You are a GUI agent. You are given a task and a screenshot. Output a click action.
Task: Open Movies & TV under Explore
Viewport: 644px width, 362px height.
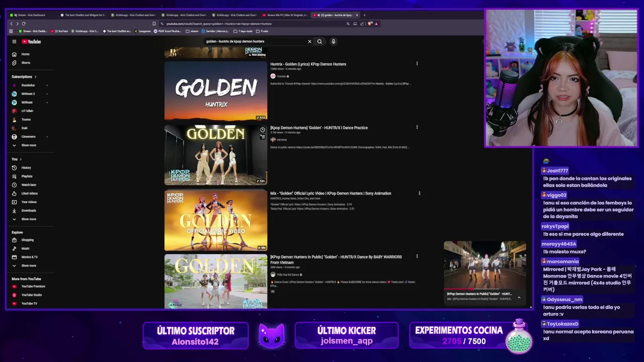(30, 257)
